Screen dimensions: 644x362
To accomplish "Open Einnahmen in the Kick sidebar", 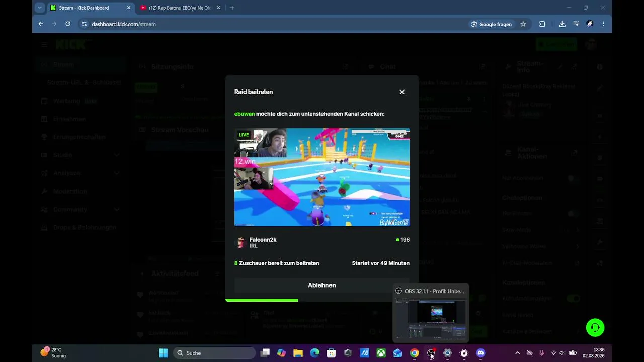I will 80,119.
